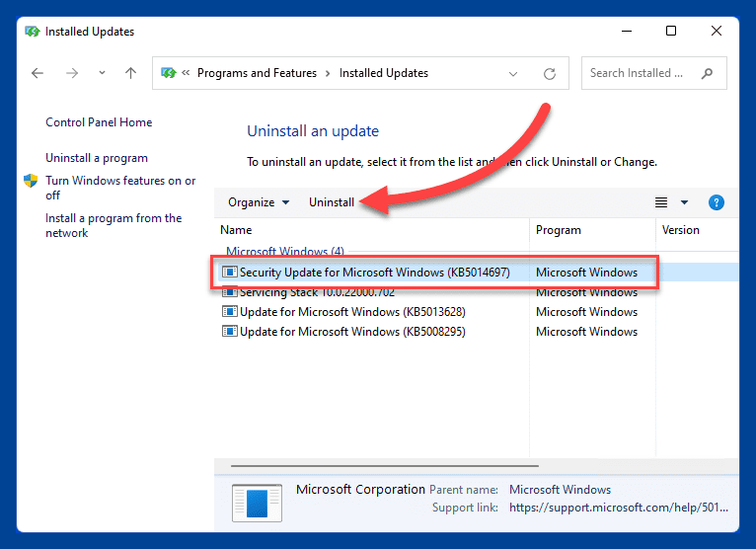756x549 pixels.
Task: Click the icon beside KB5014697 update
Action: pyautogui.click(x=230, y=273)
